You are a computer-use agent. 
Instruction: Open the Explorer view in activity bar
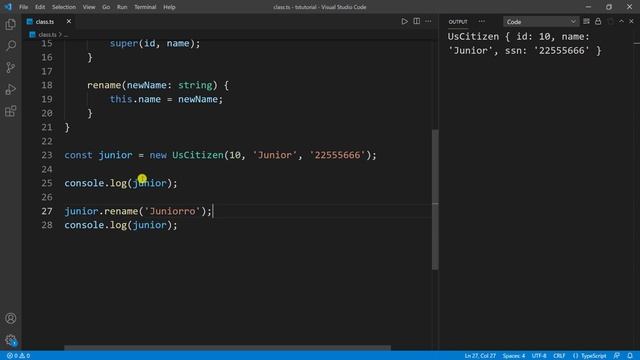point(11,24)
